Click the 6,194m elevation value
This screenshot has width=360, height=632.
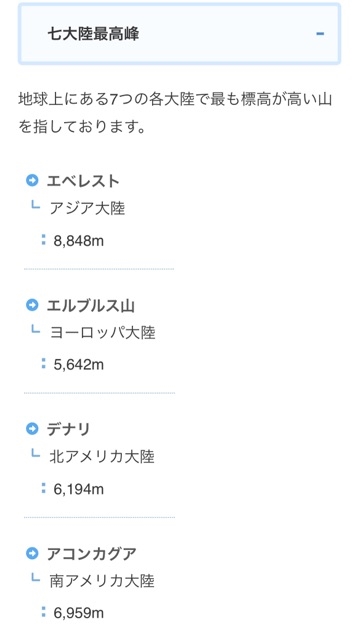click(79, 489)
